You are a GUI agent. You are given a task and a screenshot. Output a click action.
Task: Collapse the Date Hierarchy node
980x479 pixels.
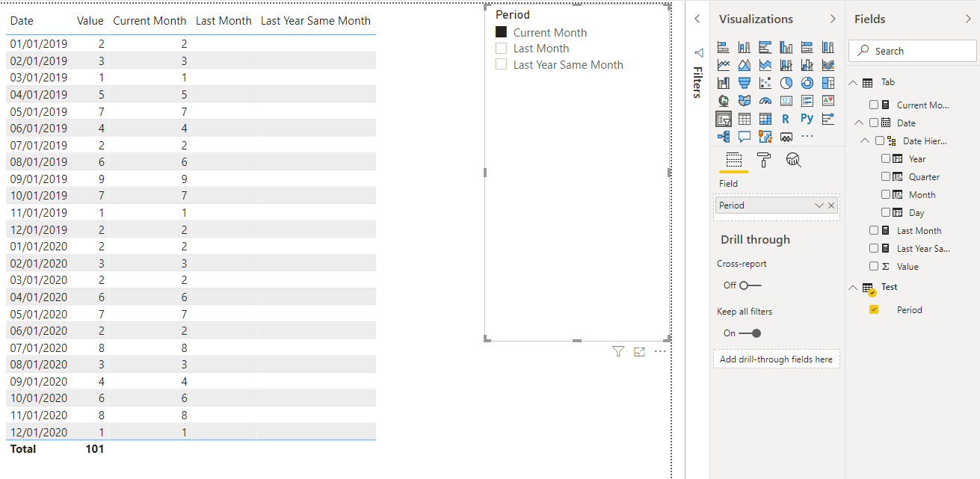coord(865,140)
